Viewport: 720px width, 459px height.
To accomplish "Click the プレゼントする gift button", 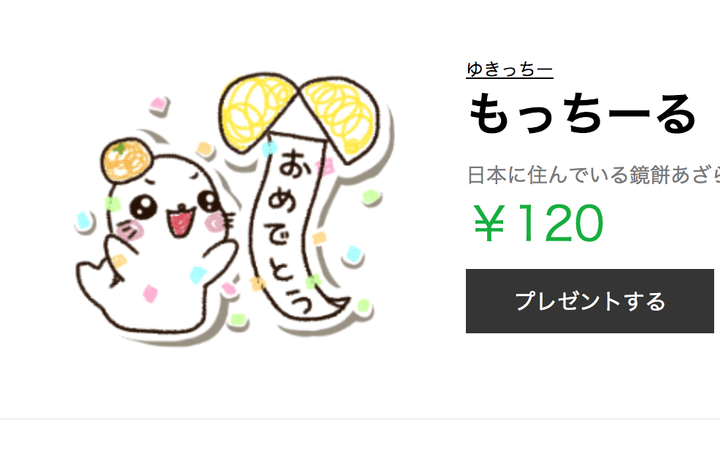I will click(590, 301).
